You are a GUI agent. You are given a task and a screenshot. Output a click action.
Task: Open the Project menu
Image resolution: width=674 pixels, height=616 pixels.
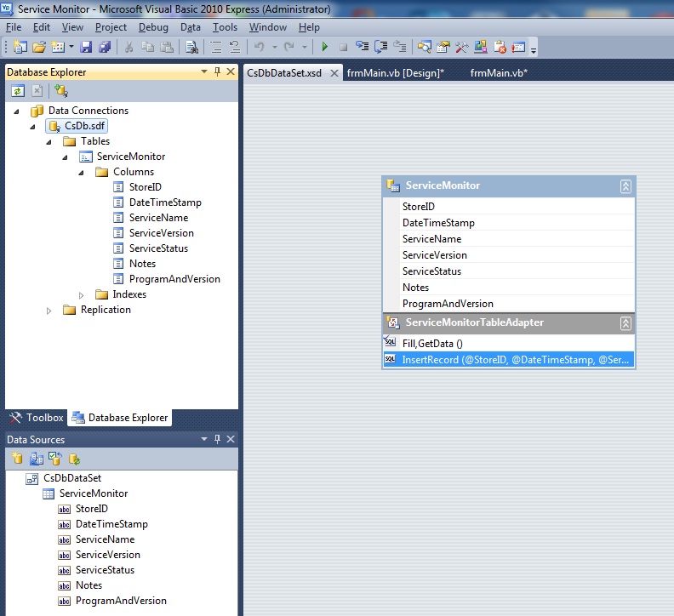[x=111, y=27]
